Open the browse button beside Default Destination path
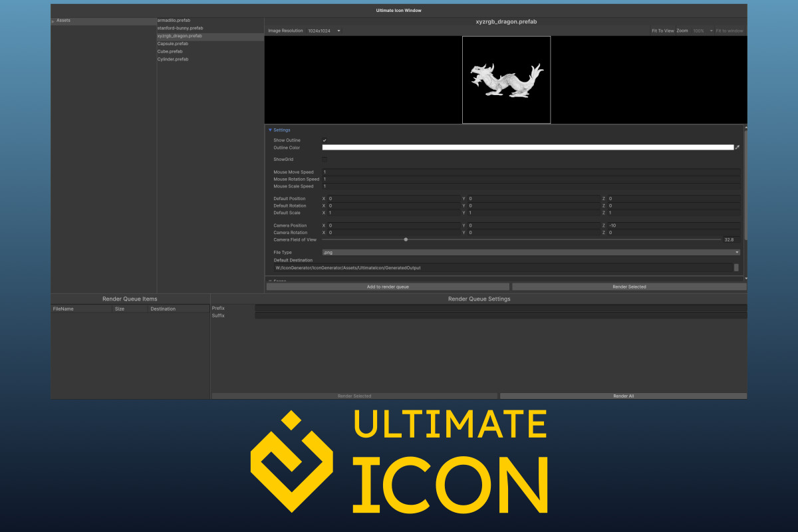The height and width of the screenshot is (532, 798). coord(736,267)
